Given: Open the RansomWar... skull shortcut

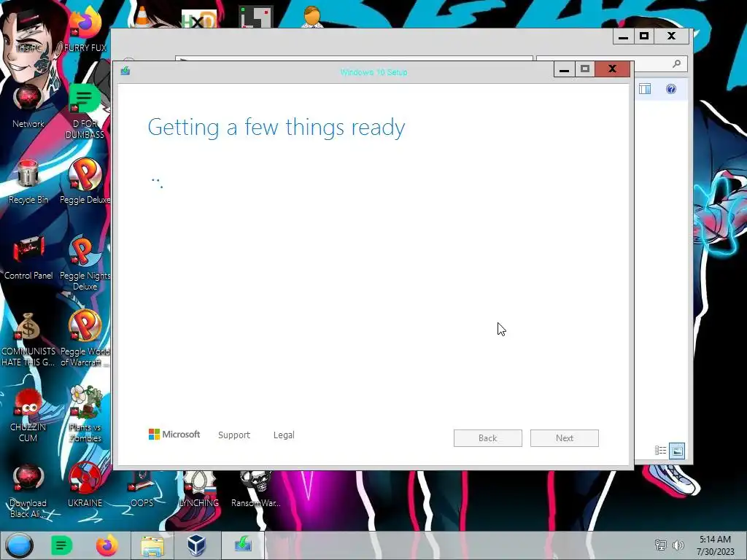Looking at the screenshot, I should [256, 489].
